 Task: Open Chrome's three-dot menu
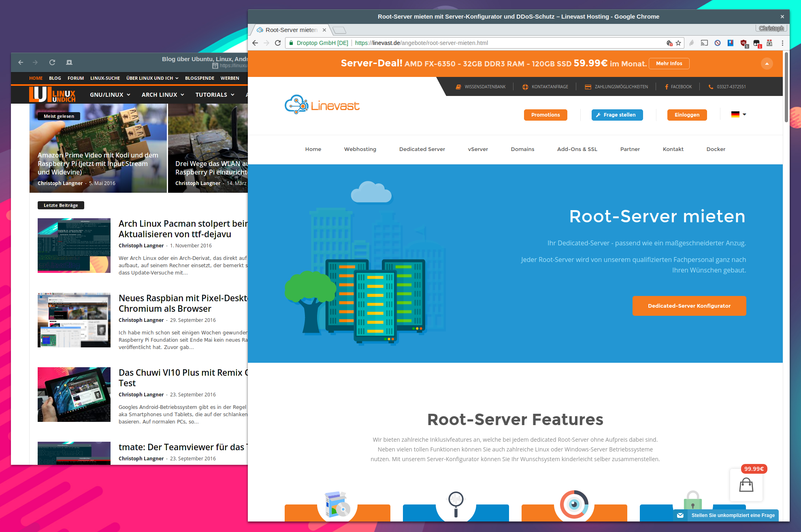(x=782, y=43)
